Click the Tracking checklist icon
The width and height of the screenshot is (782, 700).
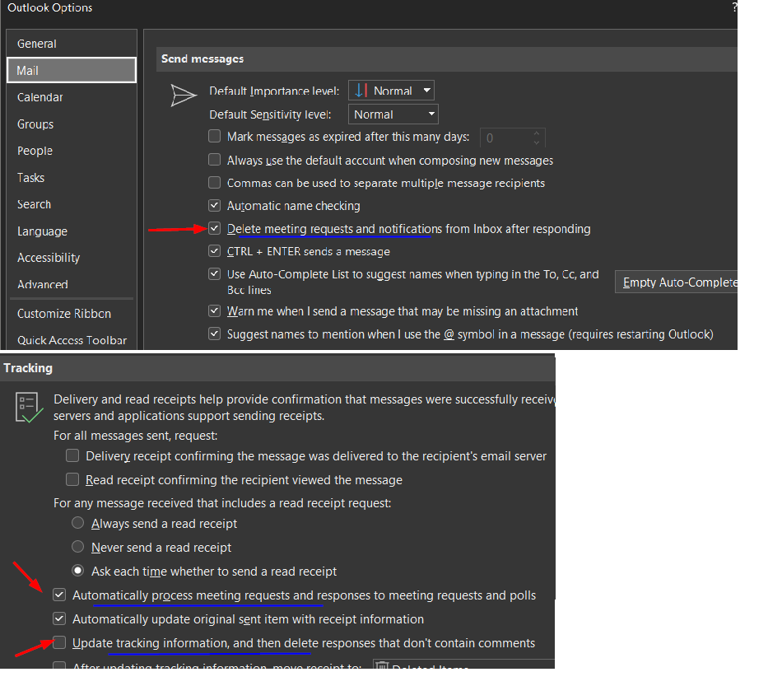point(29,407)
